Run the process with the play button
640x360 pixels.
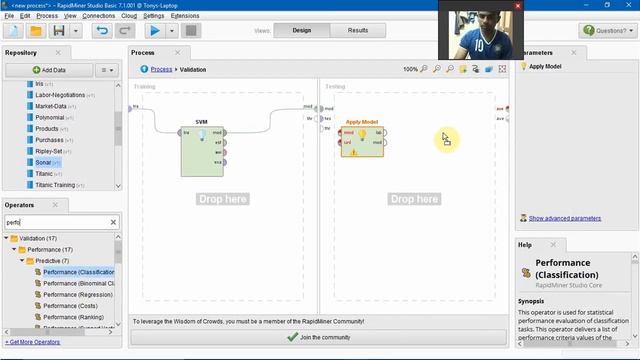155,31
